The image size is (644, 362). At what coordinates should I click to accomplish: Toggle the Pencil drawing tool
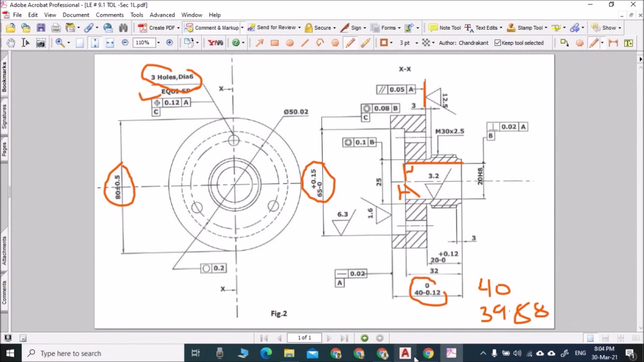pyautogui.click(x=350, y=43)
